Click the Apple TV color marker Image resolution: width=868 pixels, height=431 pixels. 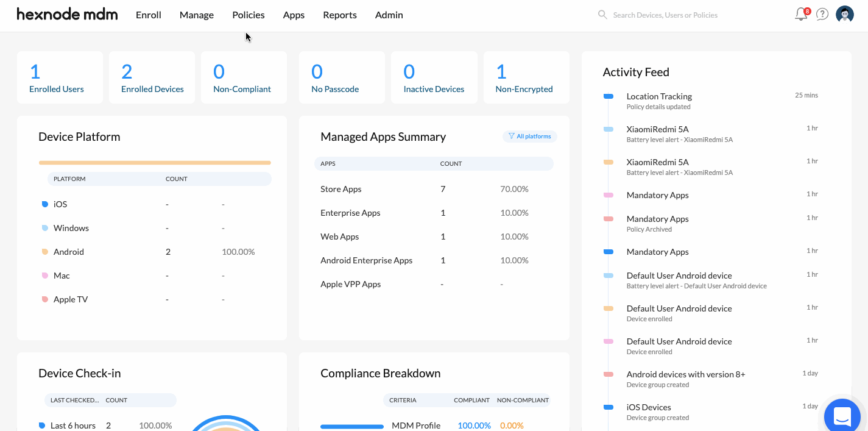pos(44,299)
